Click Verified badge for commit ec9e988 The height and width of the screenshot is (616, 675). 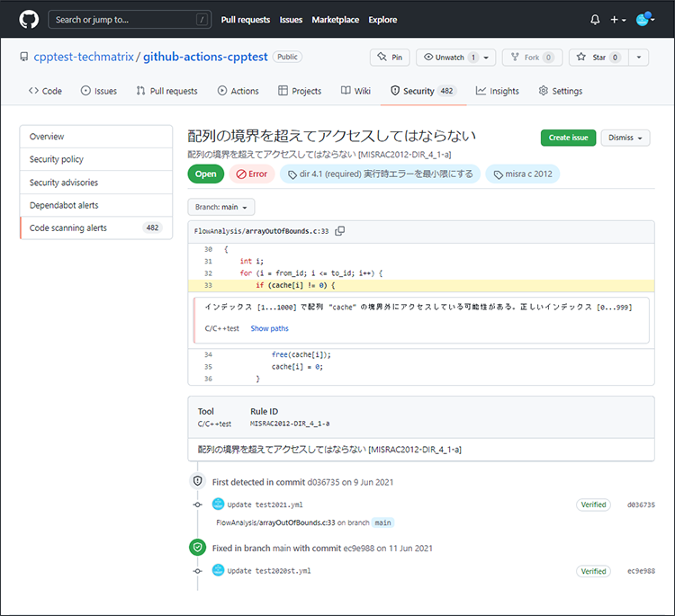pos(593,571)
